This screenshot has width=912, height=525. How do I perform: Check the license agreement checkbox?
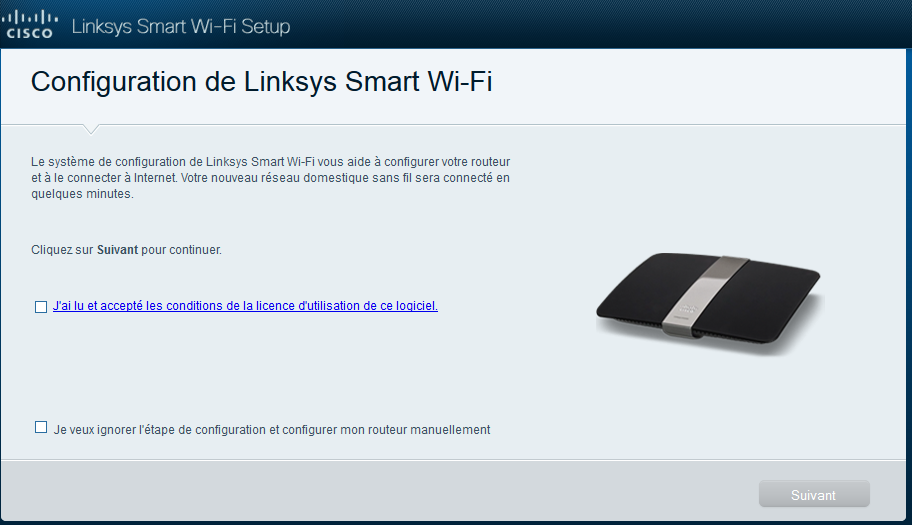pyautogui.click(x=41, y=306)
